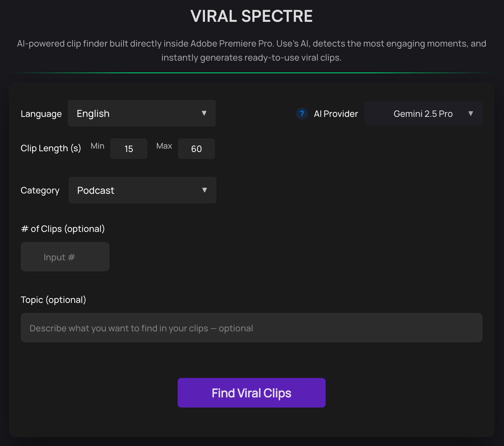504x446 pixels.
Task: Select the Podcast category value
Action: click(95, 190)
